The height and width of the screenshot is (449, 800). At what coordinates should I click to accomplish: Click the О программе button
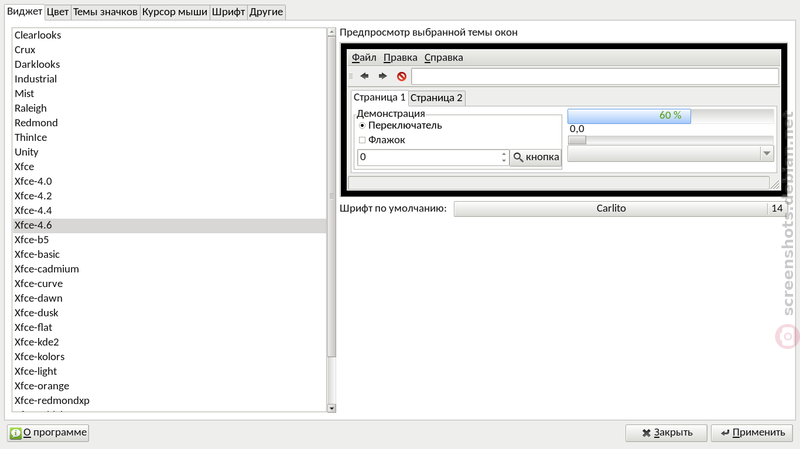point(48,433)
